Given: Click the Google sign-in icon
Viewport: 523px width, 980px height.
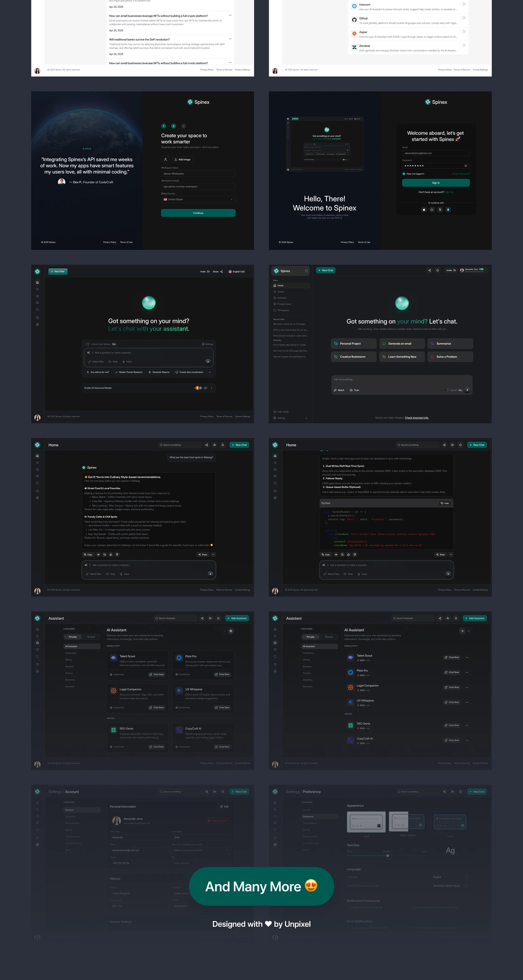Looking at the screenshot, I should [x=432, y=210].
